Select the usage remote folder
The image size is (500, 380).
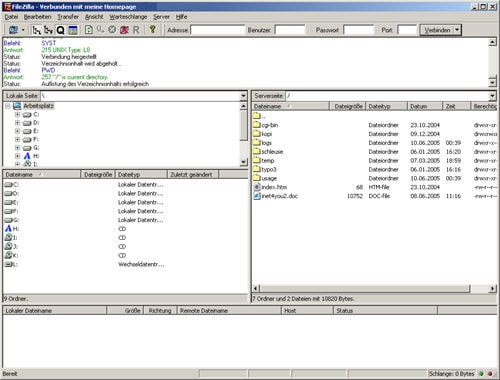click(x=269, y=178)
